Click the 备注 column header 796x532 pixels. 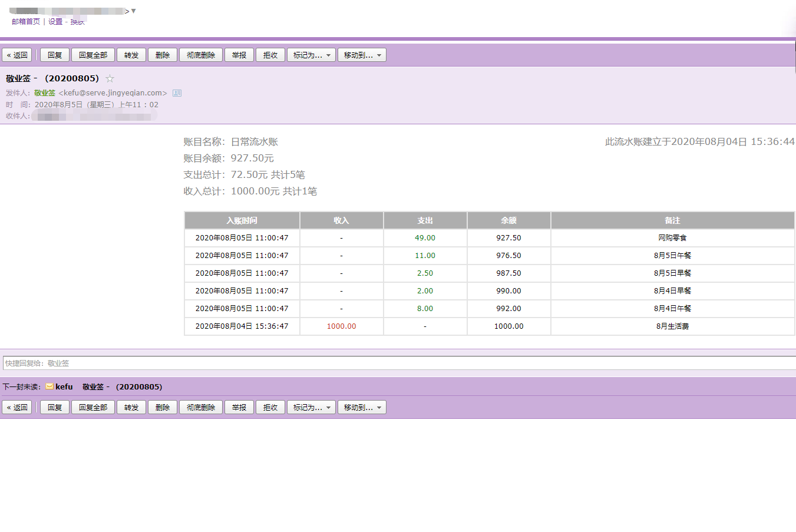[x=673, y=220]
